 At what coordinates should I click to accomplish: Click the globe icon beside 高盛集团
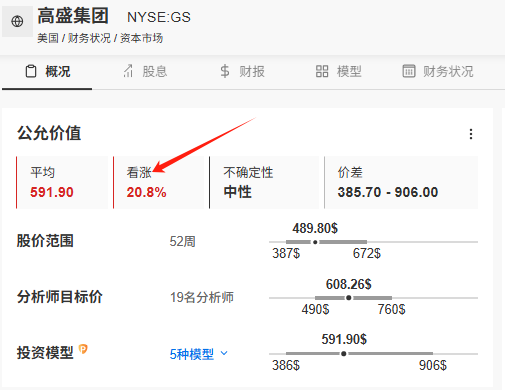pyautogui.click(x=17, y=21)
